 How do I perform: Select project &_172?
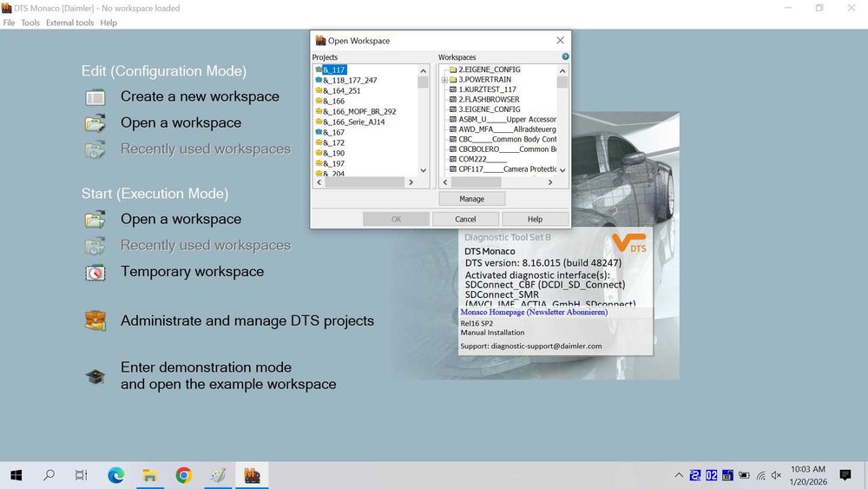point(334,142)
